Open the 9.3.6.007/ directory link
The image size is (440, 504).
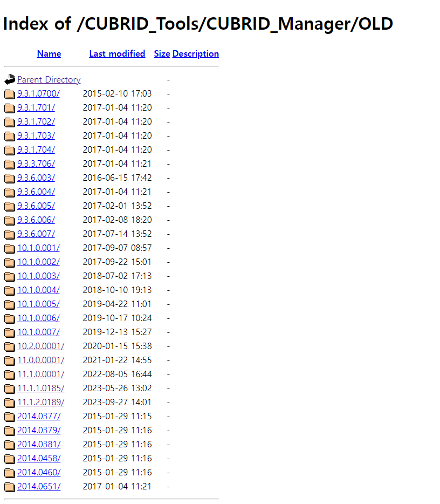click(x=36, y=234)
